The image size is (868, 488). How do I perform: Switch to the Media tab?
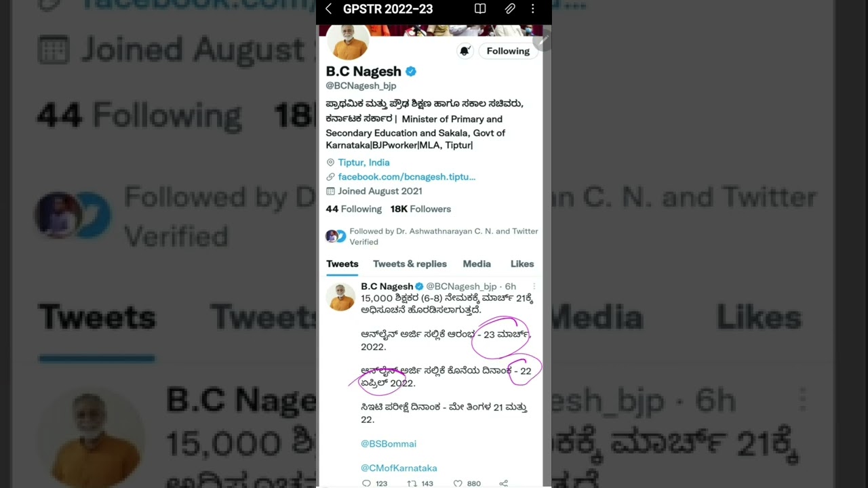477,264
